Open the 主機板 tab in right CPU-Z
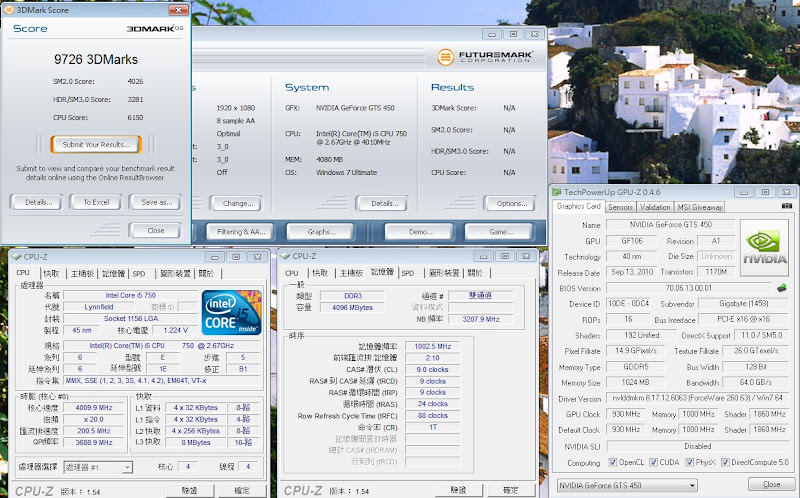 [x=351, y=273]
